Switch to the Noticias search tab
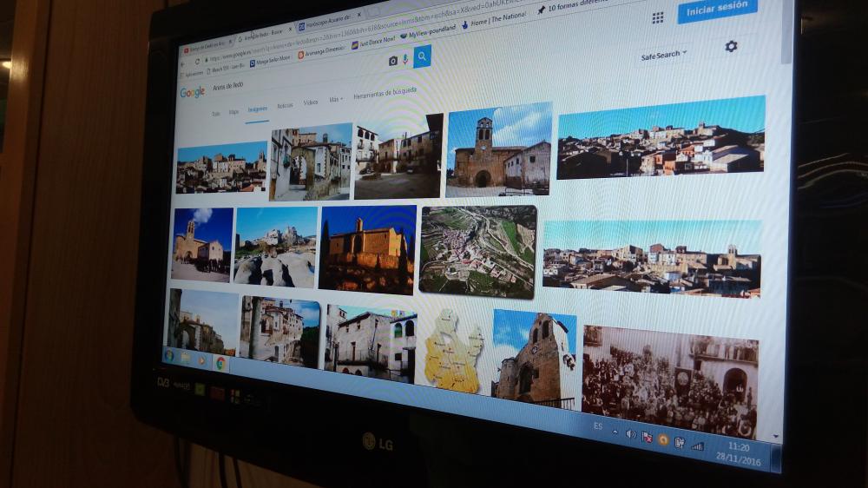868x488 pixels. [285, 105]
